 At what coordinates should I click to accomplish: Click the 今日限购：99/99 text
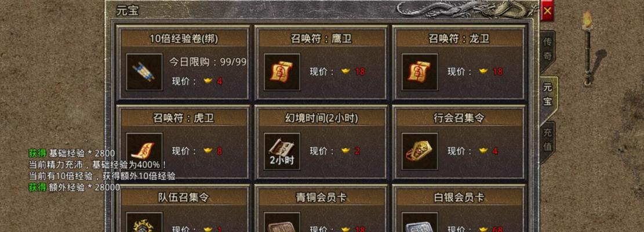click(x=208, y=62)
